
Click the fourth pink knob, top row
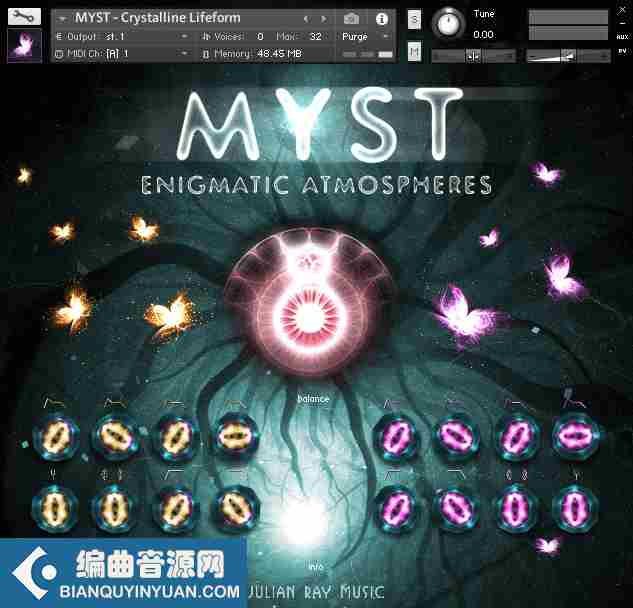click(x=576, y=436)
